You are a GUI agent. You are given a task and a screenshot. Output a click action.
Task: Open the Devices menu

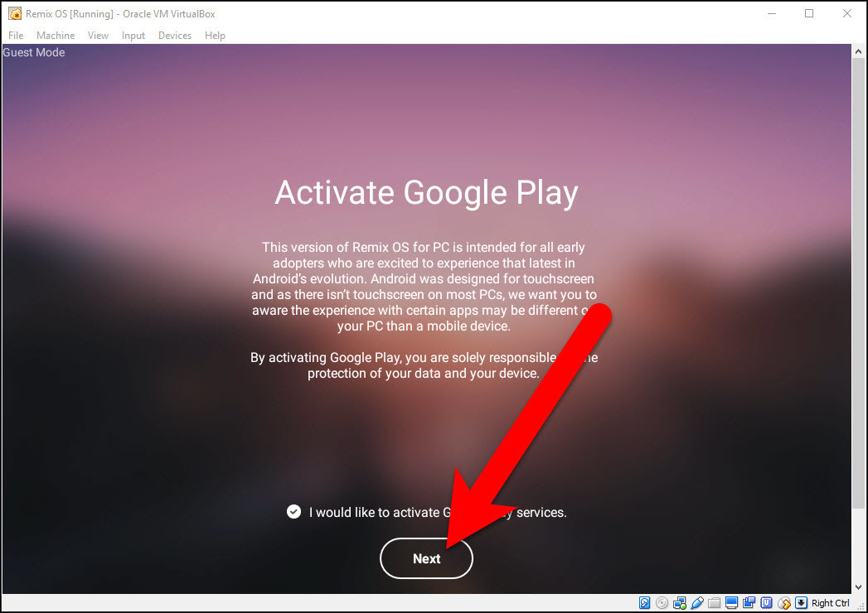pos(175,36)
